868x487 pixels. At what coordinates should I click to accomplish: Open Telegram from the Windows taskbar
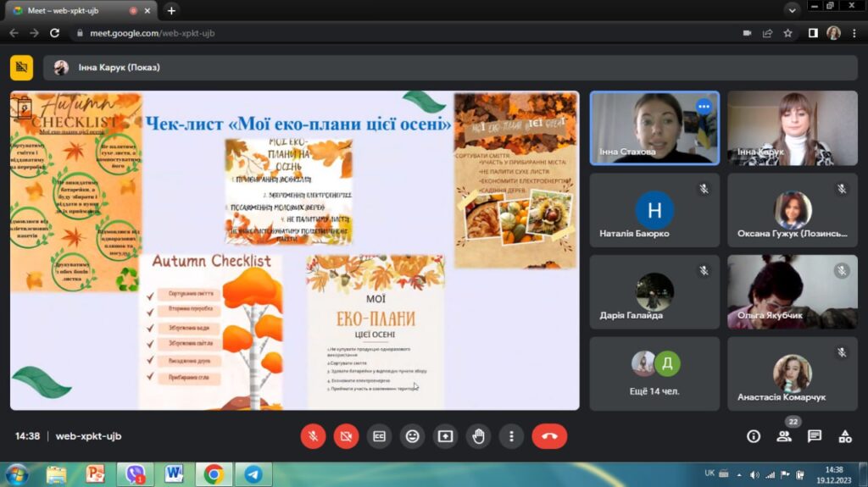click(252, 474)
